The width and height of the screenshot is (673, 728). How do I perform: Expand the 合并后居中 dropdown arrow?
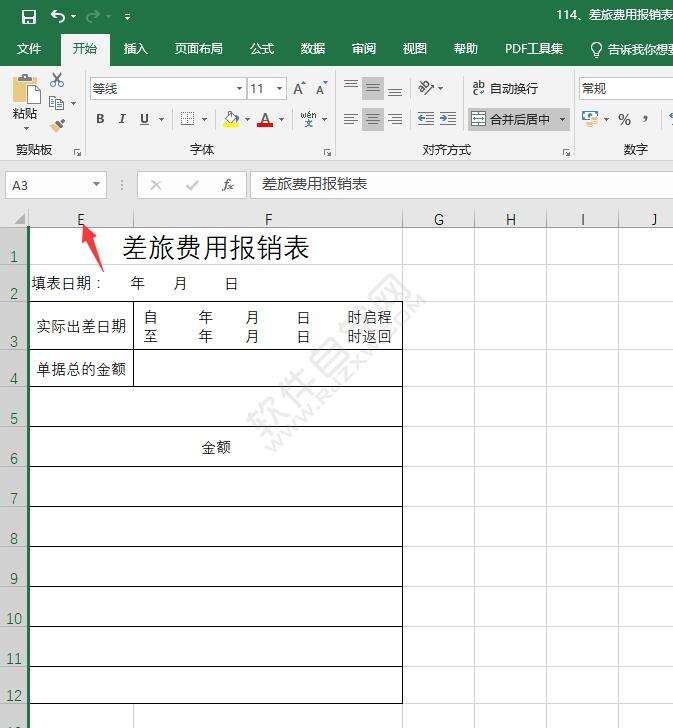click(562, 119)
